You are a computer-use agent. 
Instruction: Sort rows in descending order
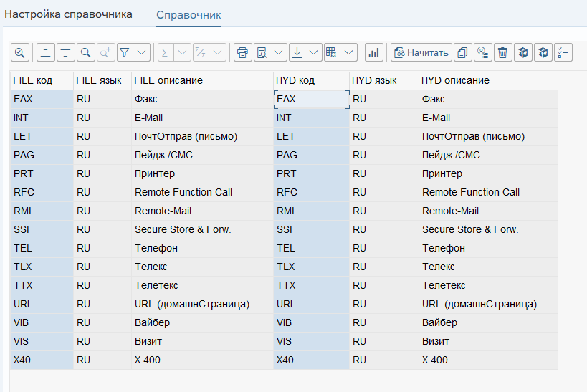pyautogui.click(x=66, y=52)
